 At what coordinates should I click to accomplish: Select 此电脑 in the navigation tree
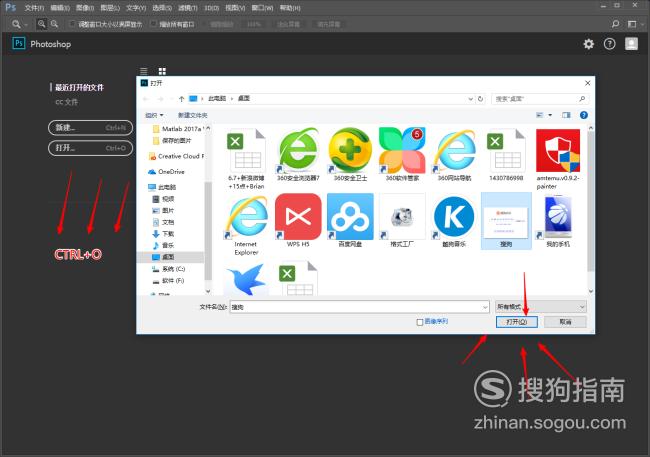tap(162, 187)
